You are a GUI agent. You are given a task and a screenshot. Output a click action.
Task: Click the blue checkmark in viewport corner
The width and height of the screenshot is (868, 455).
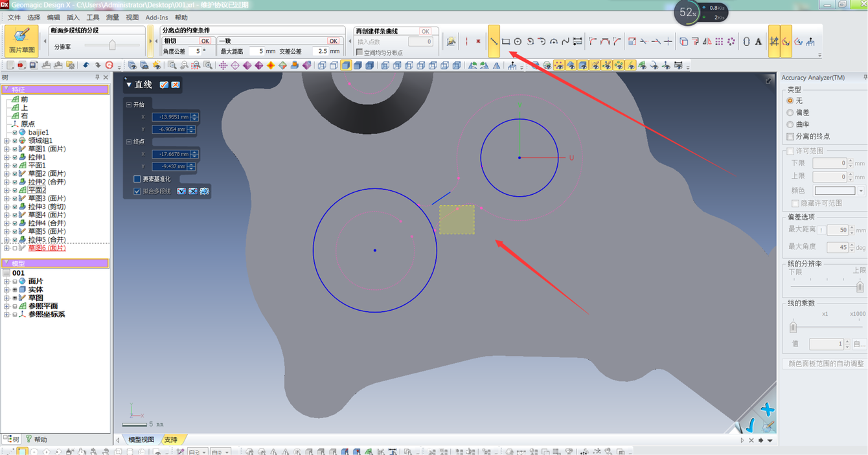pos(750,426)
